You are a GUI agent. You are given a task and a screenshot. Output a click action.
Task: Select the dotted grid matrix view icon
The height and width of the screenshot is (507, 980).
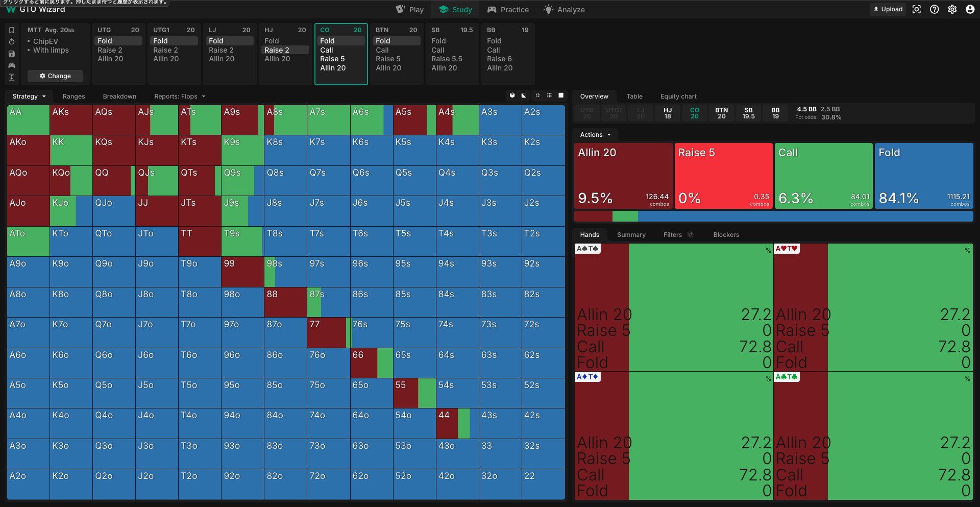point(549,95)
